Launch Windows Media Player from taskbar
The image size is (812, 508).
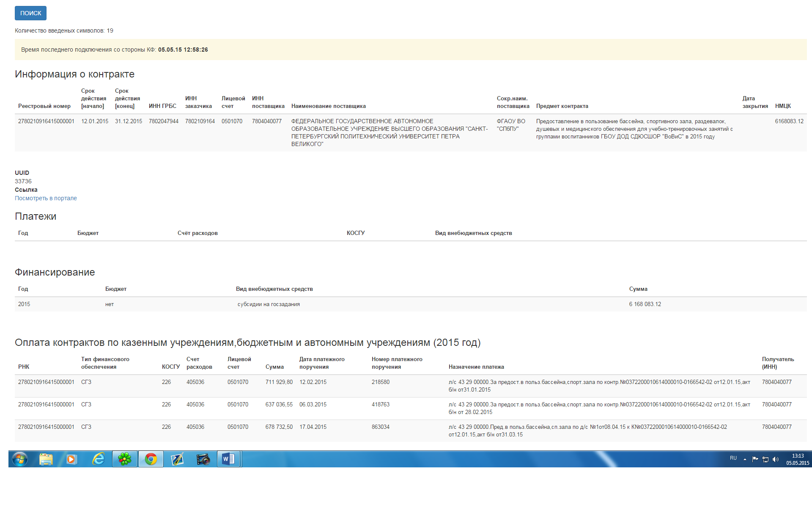(x=71, y=459)
